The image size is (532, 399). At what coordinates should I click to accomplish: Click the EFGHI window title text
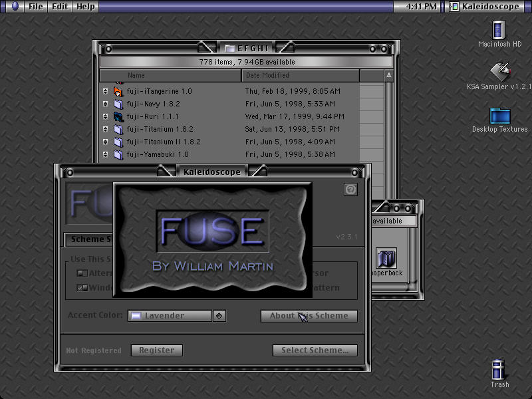(253, 49)
